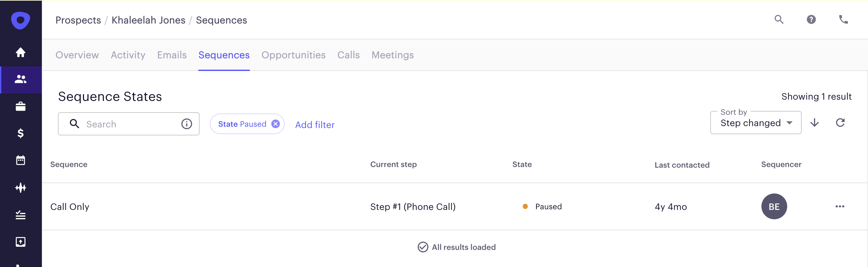This screenshot has width=868, height=267.
Task: Toggle sort direction with the down arrow
Action: [x=815, y=123]
